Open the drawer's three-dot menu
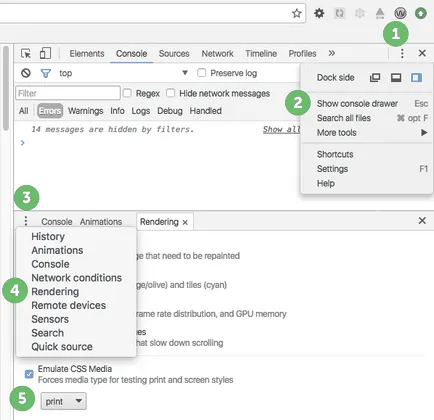434x420 pixels. click(26, 221)
